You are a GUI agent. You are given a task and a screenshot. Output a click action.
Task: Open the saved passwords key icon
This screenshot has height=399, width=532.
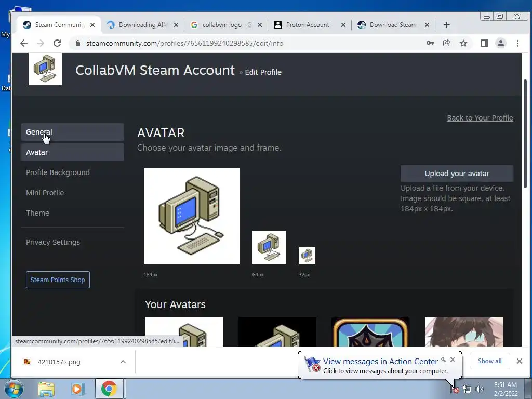pyautogui.click(x=430, y=43)
